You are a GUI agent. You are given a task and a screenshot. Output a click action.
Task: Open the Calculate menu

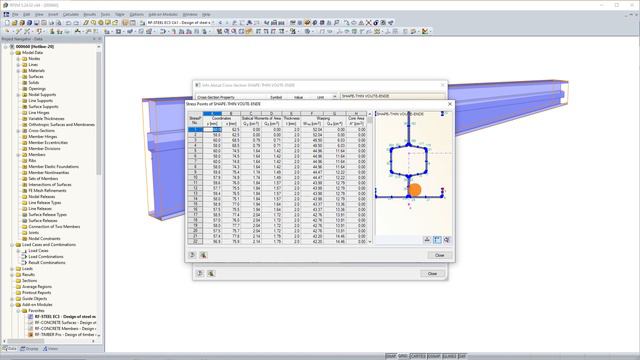tap(71, 14)
